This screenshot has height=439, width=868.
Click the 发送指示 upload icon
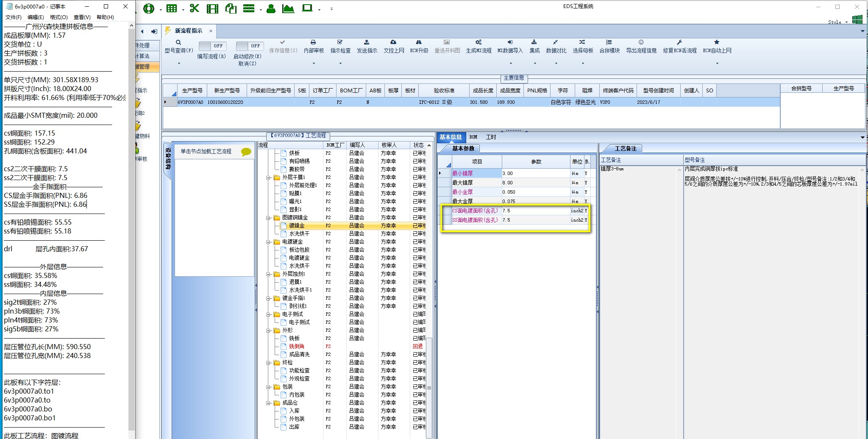pyautogui.click(x=367, y=42)
